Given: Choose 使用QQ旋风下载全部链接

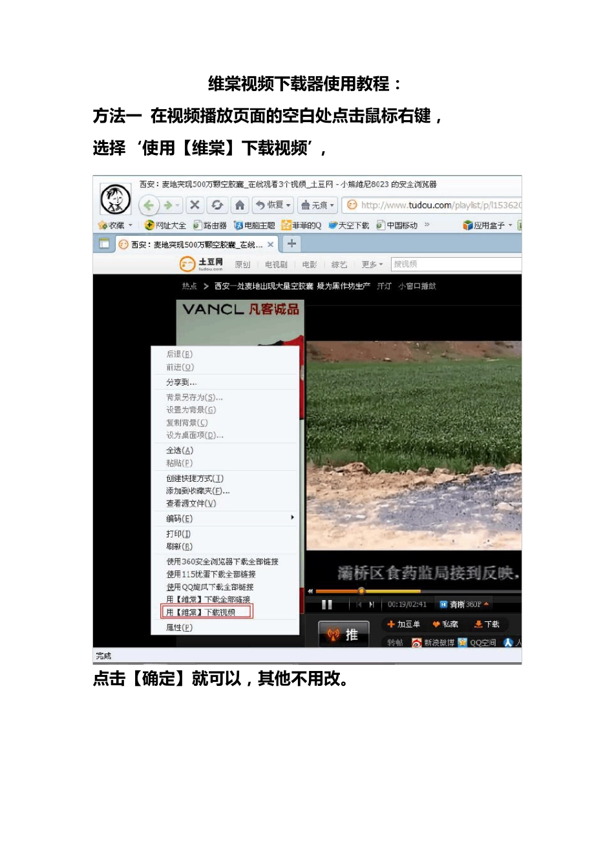Looking at the screenshot, I should pos(225,587).
